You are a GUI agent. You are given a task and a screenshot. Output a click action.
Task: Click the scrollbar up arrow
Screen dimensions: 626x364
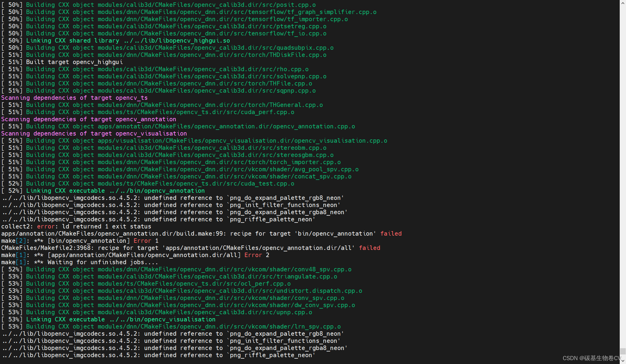click(x=623, y=3)
